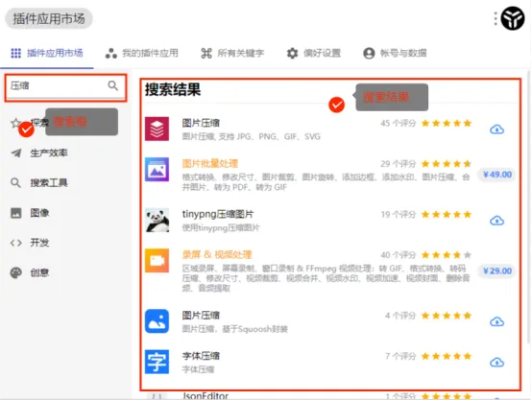Click the 19 个评分 rating text
The height and width of the screenshot is (401, 532).
pos(398,214)
